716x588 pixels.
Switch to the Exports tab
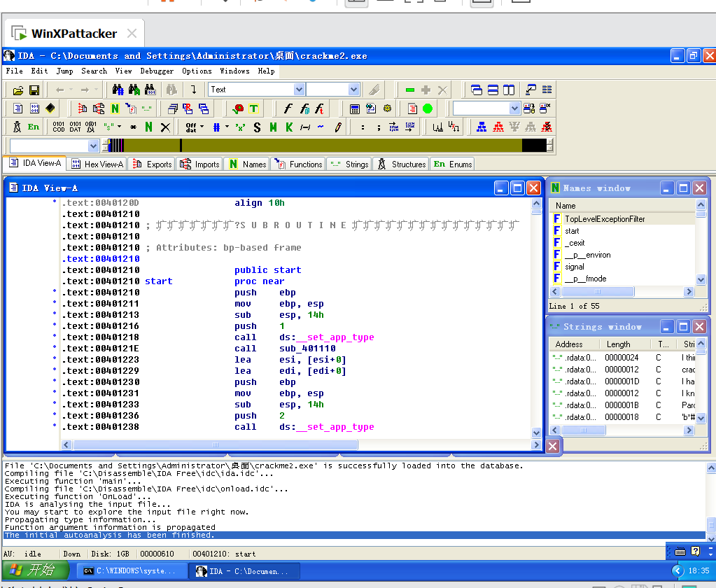(152, 164)
